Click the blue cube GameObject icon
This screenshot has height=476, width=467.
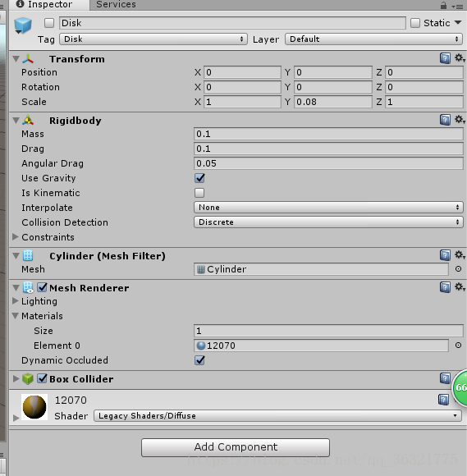pyautogui.click(x=23, y=25)
